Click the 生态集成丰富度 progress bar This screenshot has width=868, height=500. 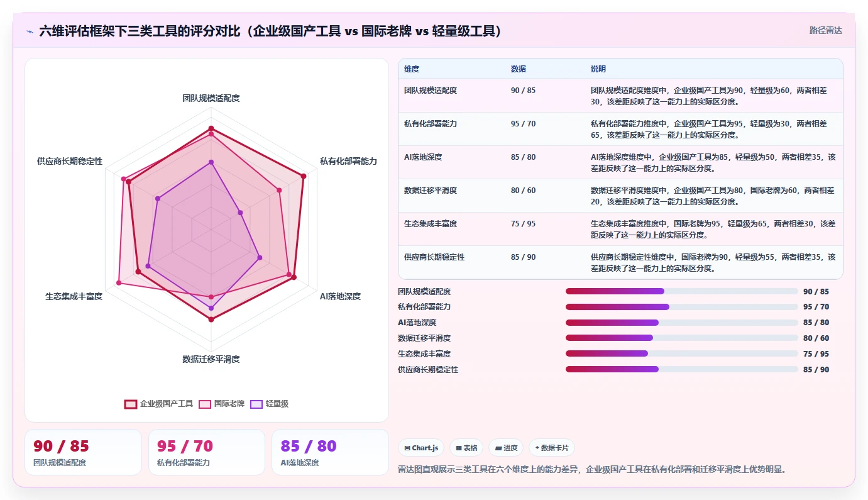pos(681,353)
